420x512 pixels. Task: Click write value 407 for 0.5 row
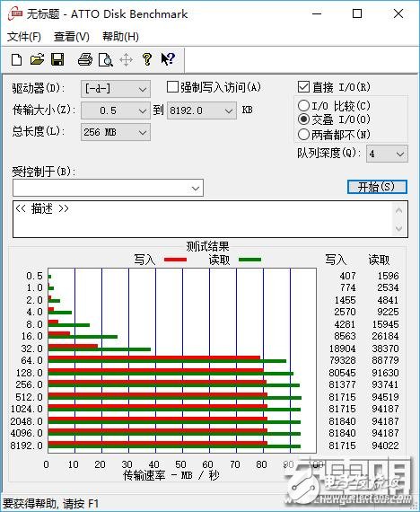347,276
